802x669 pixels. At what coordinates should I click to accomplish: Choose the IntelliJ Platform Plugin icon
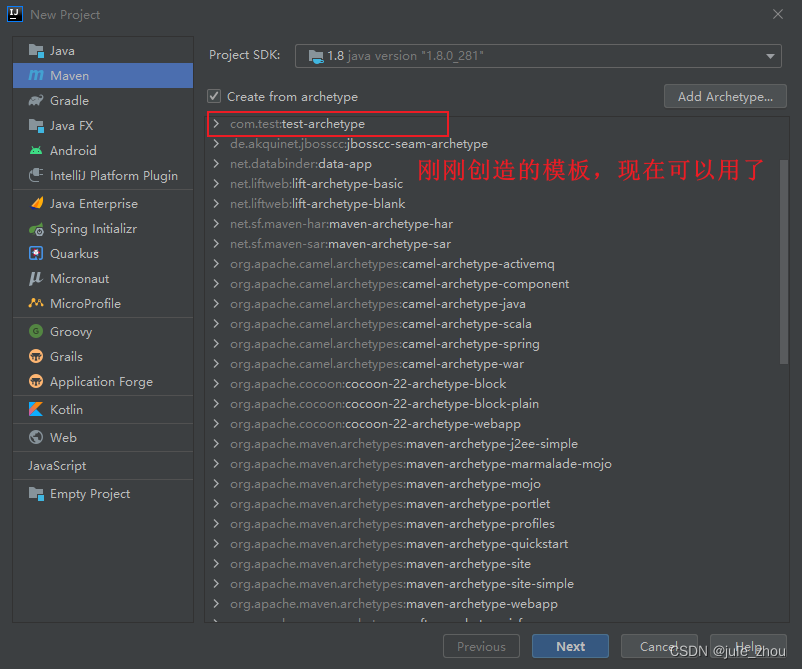click(x=36, y=175)
